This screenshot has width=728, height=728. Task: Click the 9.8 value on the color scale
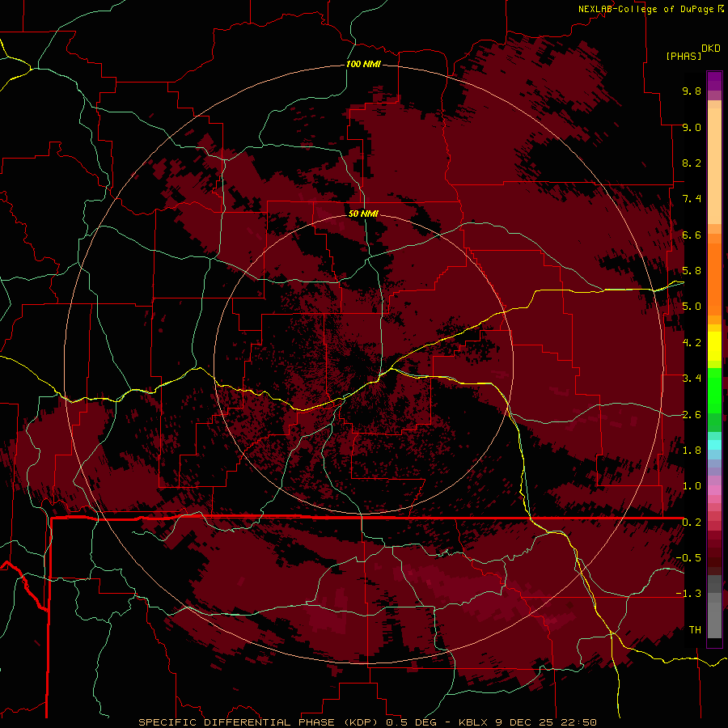point(692,91)
